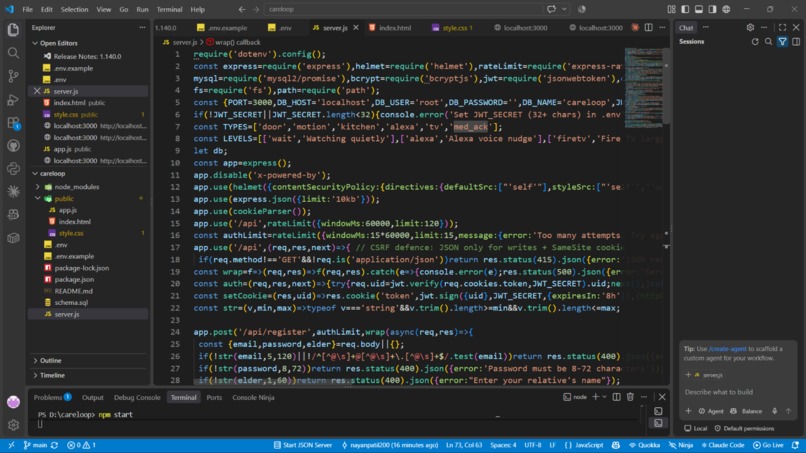The height and width of the screenshot is (453, 806).
Task: Open the new terminal launch profile dropdown
Action: (604, 397)
